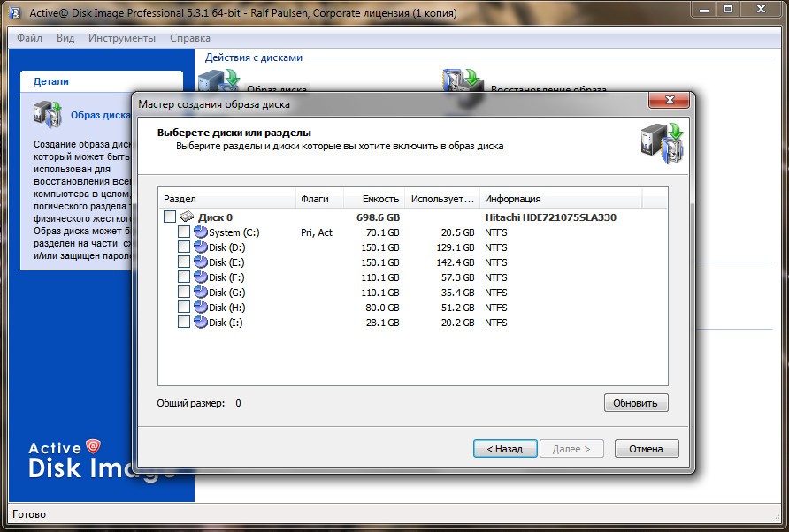789x532 pixels.
Task: Click the Образ диска link in Детали panel
Action: [101, 115]
